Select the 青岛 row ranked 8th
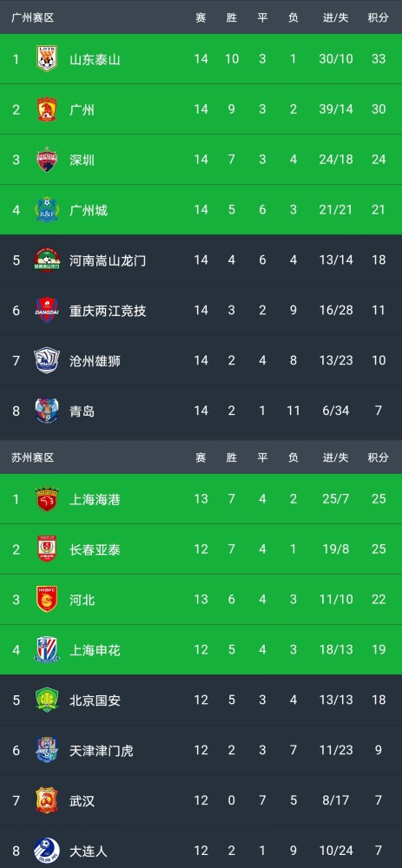Screen dimensions: 402x868 click(201, 411)
